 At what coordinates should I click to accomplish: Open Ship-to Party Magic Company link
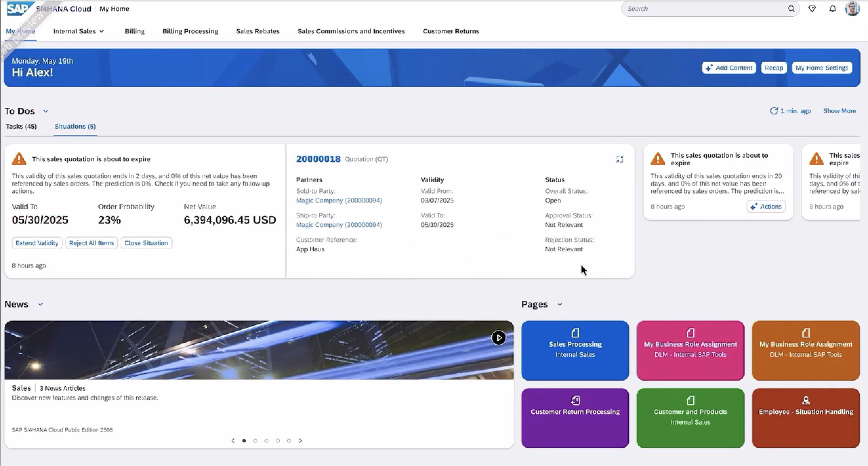click(339, 225)
